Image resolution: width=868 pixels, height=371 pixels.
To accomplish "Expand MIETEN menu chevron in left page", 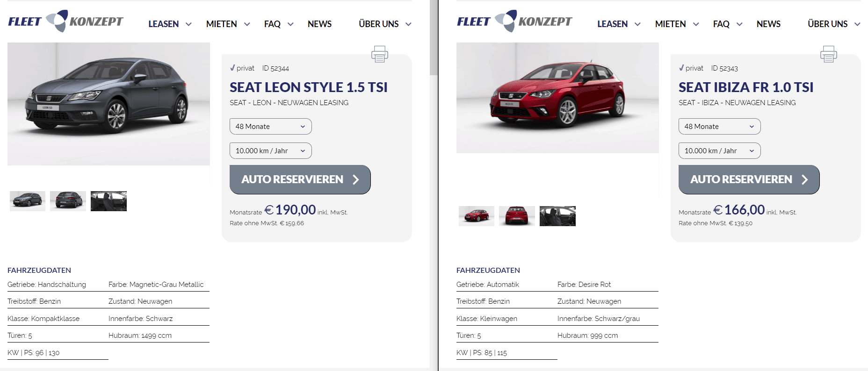I will click(247, 24).
